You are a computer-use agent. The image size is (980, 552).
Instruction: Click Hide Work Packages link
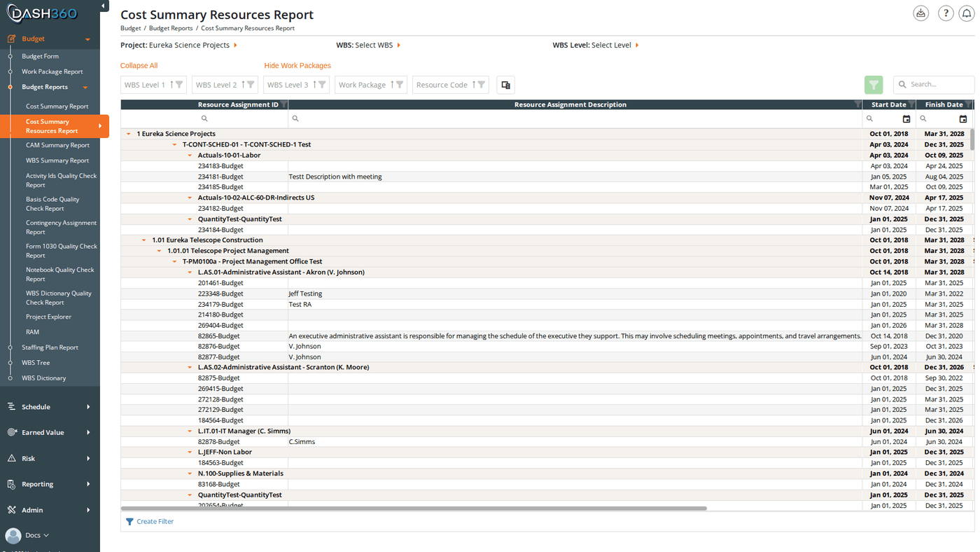point(297,66)
